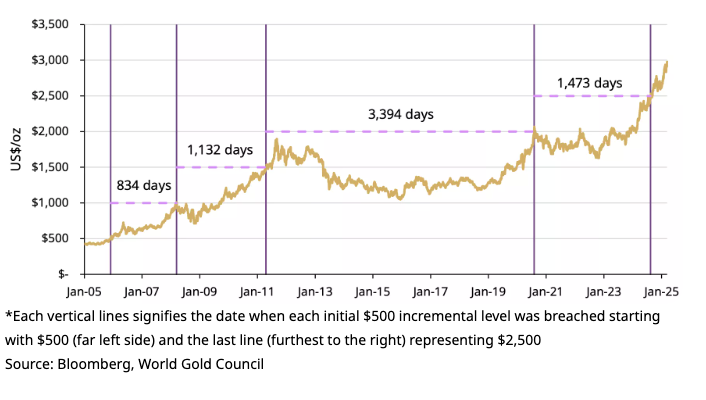Screen dimensions: 706x400
Task: Click the leftmost purple vertical line
Action: click(x=110, y=150)
